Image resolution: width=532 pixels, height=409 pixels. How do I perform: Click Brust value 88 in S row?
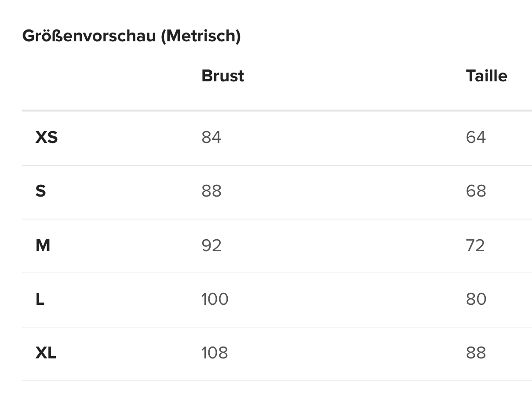pos(211,191)
